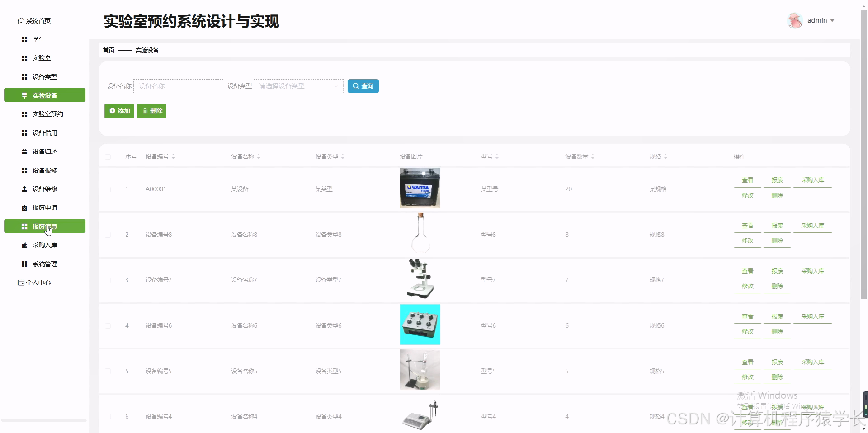Viewport: 868px width, 433px height.
Task: Go to the 首页 breadcrumb link
Action: 108,50
